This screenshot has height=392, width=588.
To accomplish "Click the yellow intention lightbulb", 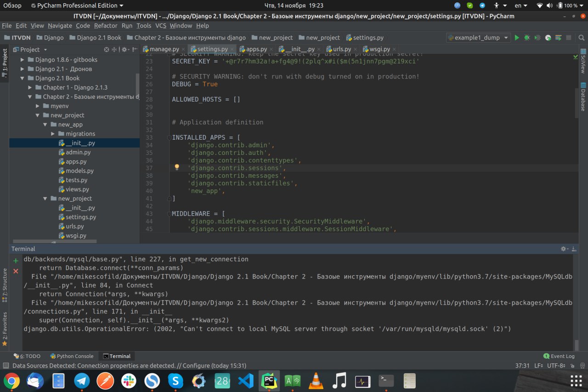I will [x=176, y=168].
